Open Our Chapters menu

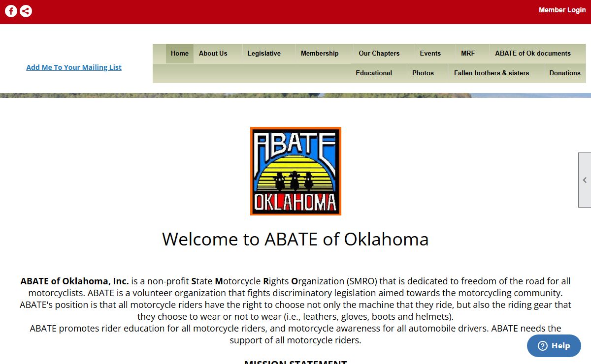click(x=379, y=54)
